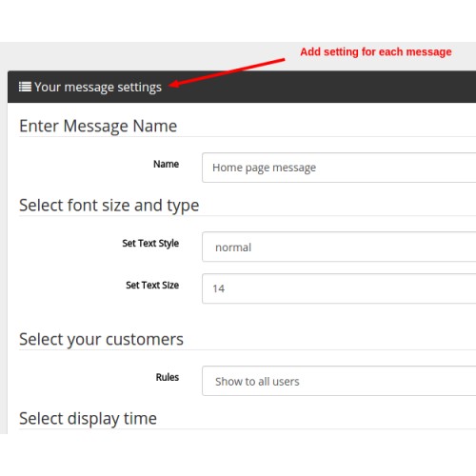
Task: Click the divider line under Select your customers
Action: [x=248, y=350]
